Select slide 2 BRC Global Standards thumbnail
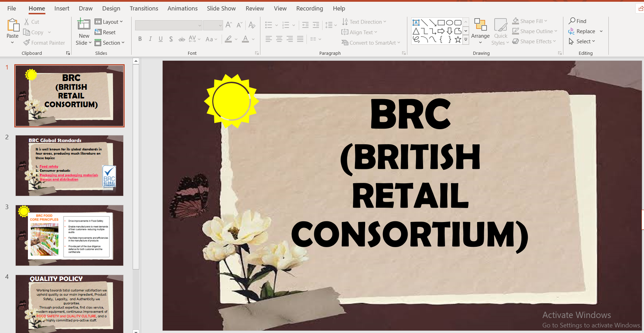The width and height of the screenshot is (644, 333). point(69,165)
